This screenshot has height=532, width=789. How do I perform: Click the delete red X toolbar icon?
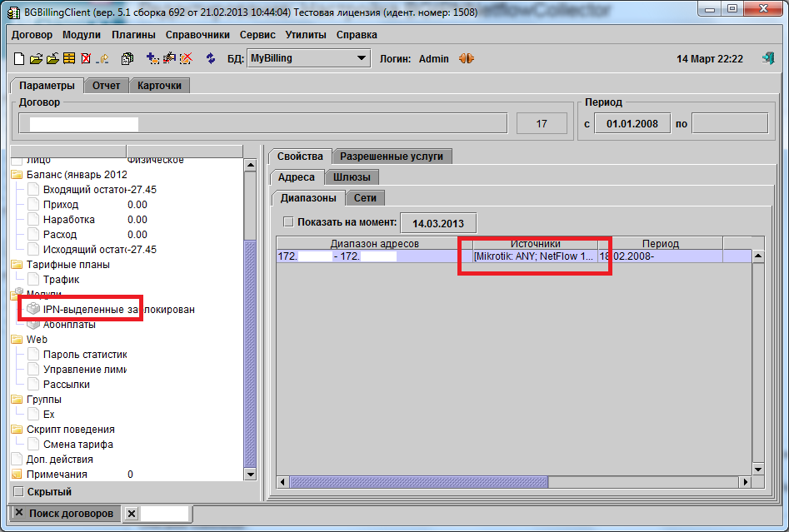186,59
